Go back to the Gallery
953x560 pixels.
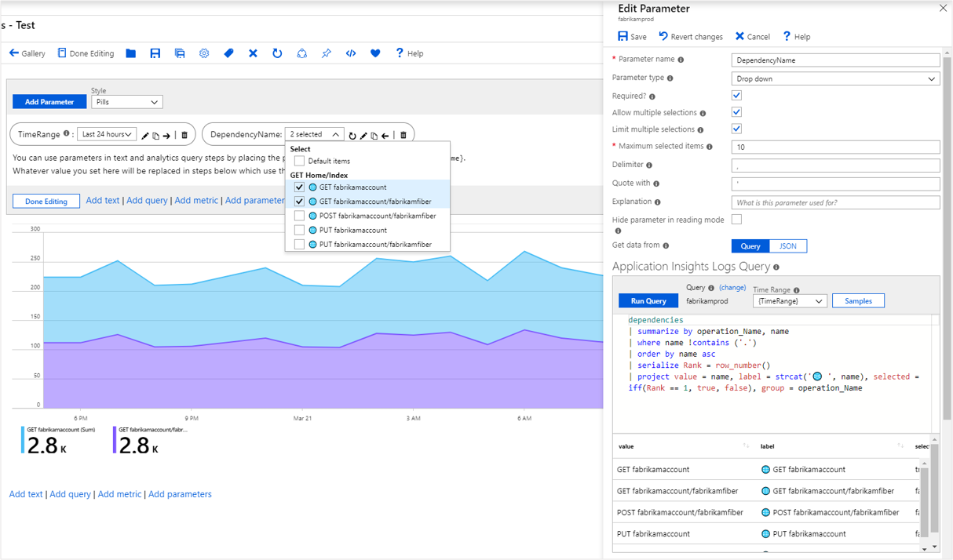coord(27,53)
